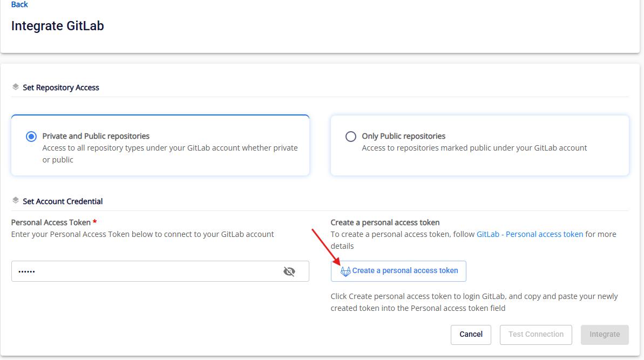Click the Test Connection button

(x=535, y=335)
